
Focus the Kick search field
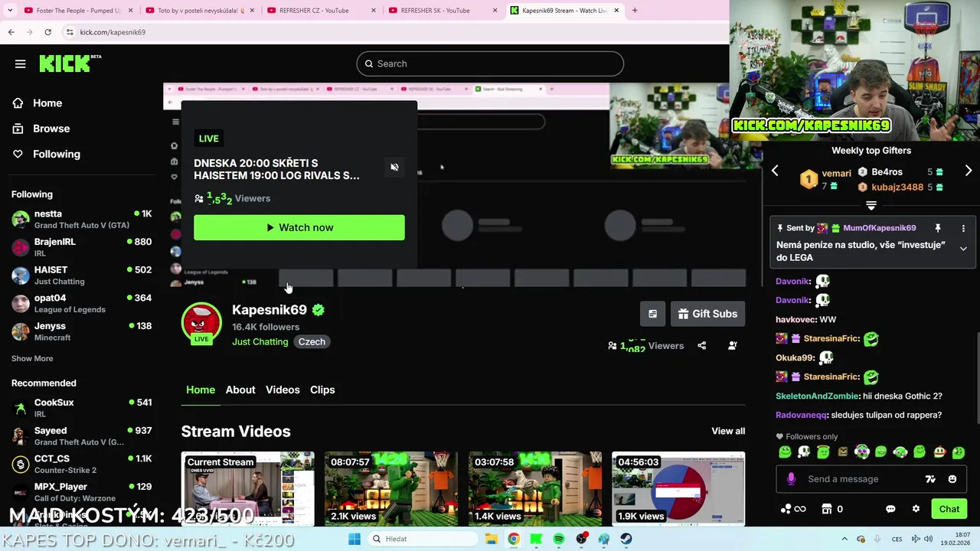coord(490,64)
